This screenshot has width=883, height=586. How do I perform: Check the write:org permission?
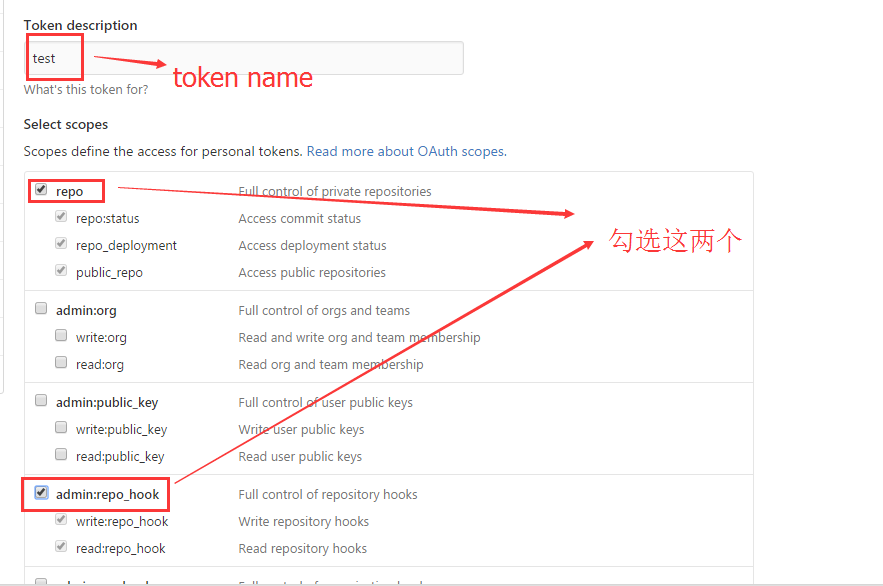pos(61,334)
